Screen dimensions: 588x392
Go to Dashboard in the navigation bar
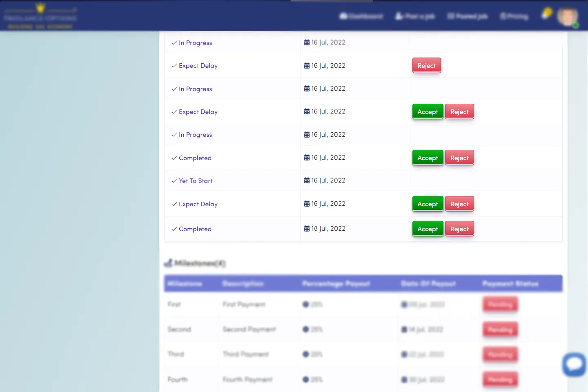click(x=361, y=16)
